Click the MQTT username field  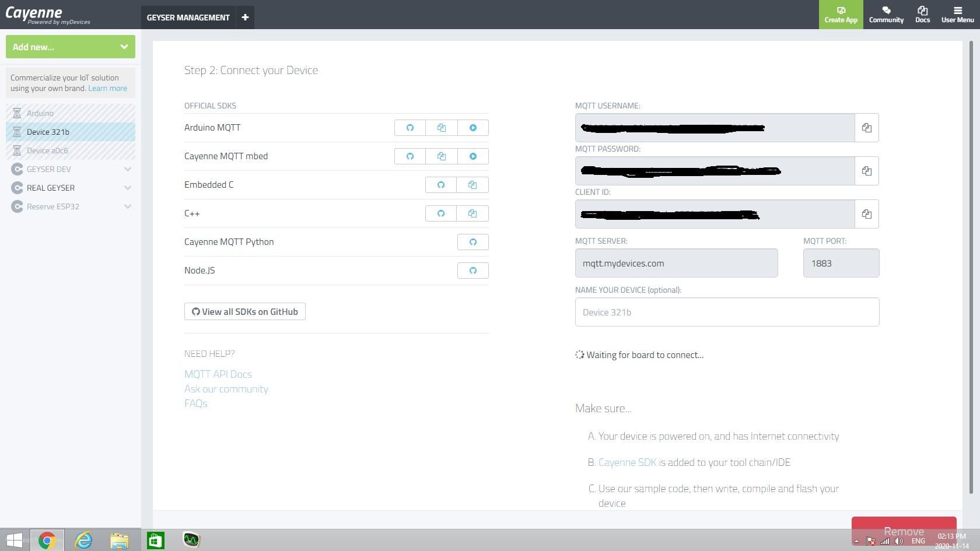point(715,128)
